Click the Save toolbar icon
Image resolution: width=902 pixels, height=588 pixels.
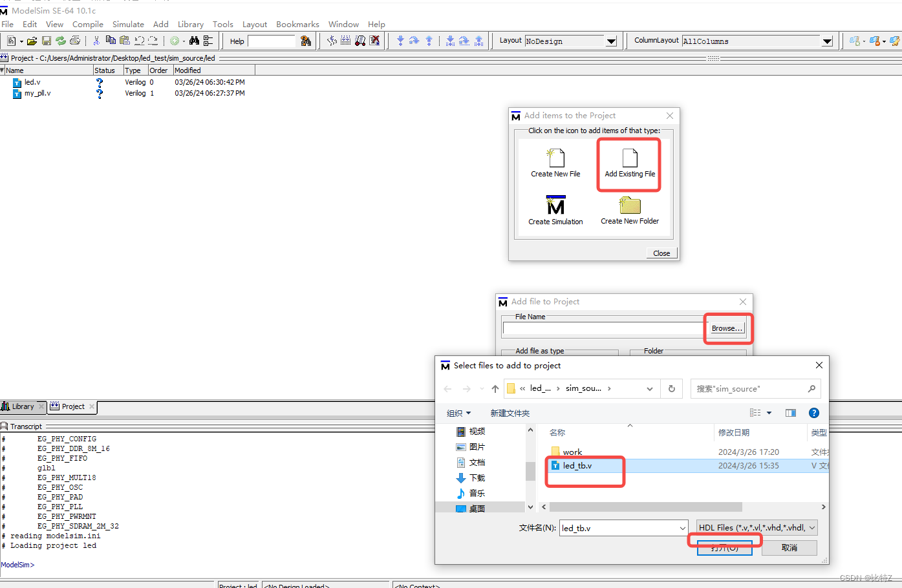point(46,40)
